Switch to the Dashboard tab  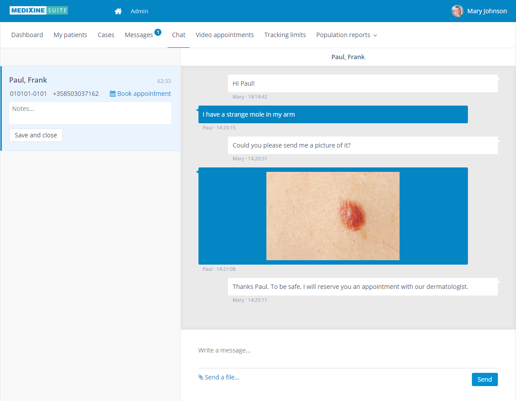[27, 35]
